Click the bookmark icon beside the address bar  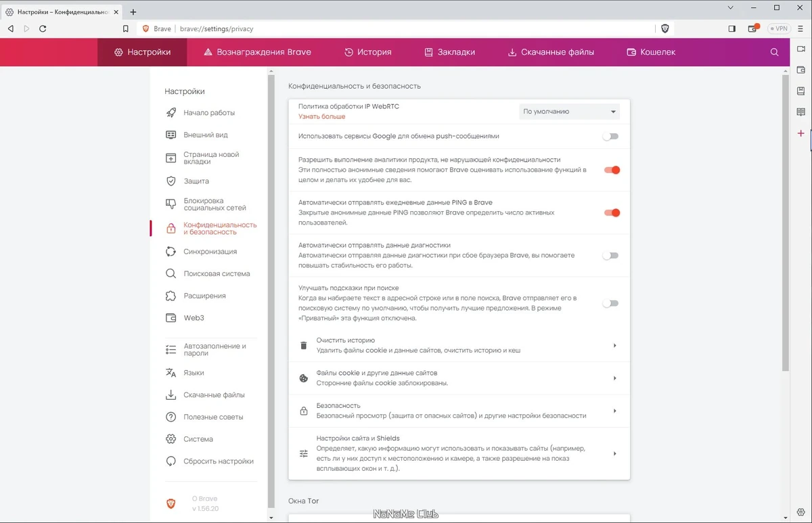[126, 29]
